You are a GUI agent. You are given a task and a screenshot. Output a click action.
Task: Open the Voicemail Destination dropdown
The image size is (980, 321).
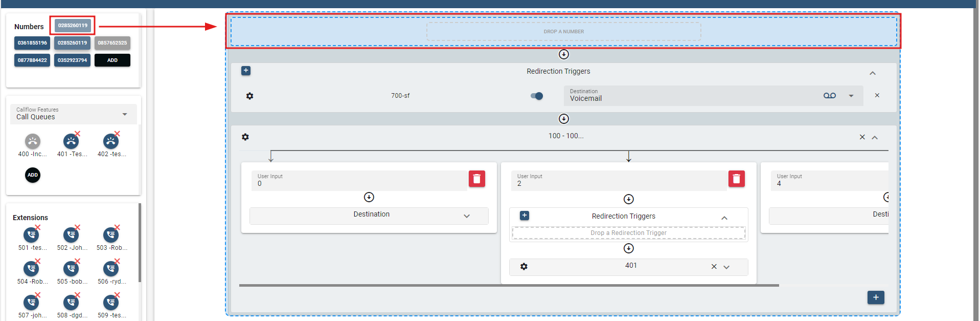pyautogui.click(x=851, y=96)
